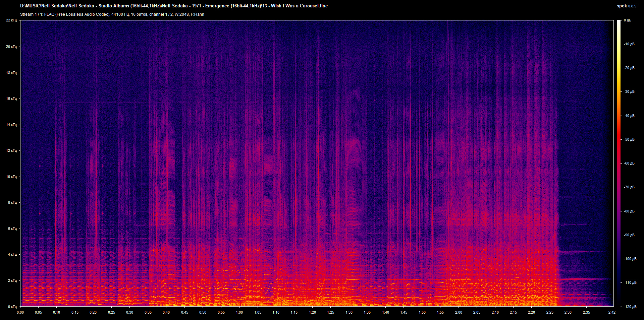Click the 0:55 time axis label
Image resolution: width=644 pixels, height=320 pixels.
click(x=221, y=313)
